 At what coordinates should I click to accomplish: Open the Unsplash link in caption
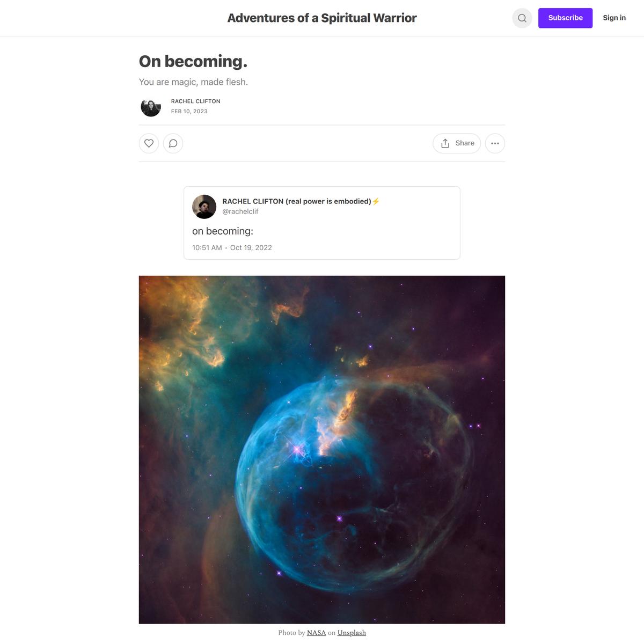pos(352,633)
